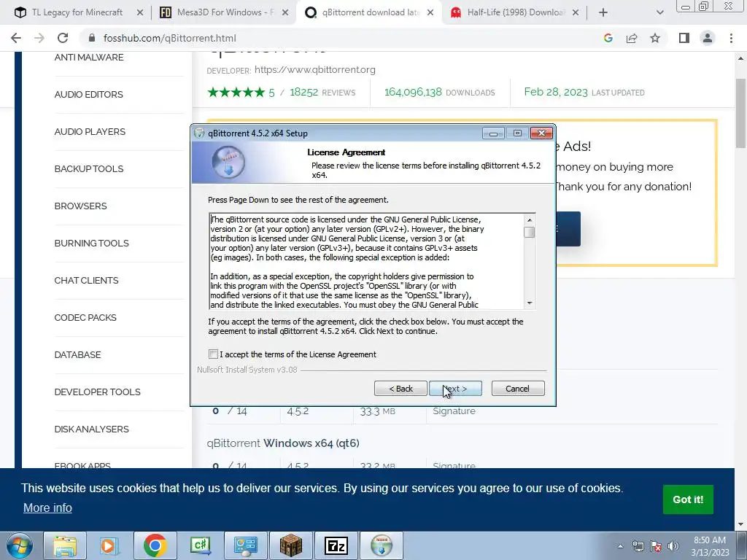Image resolution: width=747 pixels, height=560 pixels.
Task: Cancel the qBittorrent installation
Action: (518, 389)
